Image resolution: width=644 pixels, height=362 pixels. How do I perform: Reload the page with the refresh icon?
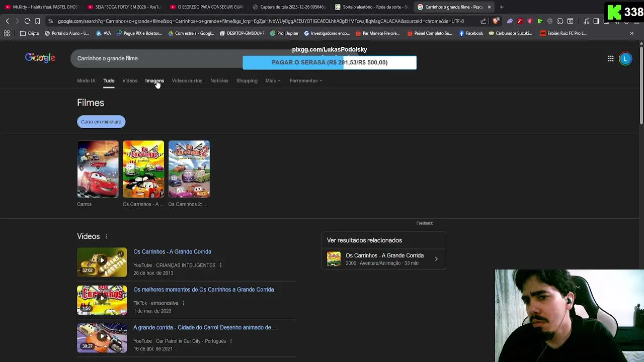pyautogui.click(x=27, y=21)
